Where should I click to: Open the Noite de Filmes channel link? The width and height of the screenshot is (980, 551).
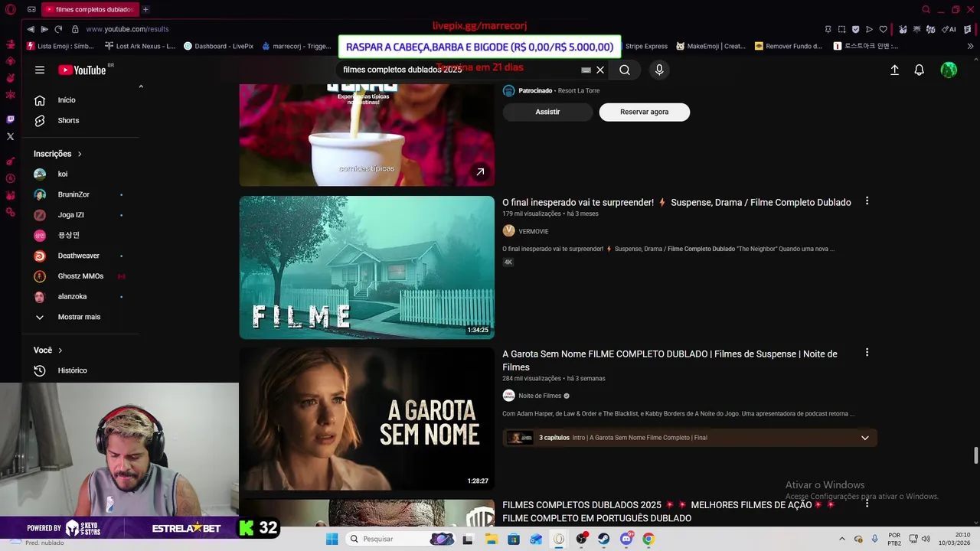click(540, 396)
